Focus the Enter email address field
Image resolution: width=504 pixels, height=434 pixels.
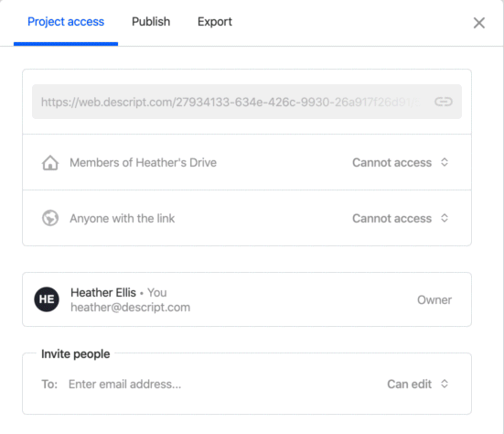pyautogui.click(x=124, y=384)
